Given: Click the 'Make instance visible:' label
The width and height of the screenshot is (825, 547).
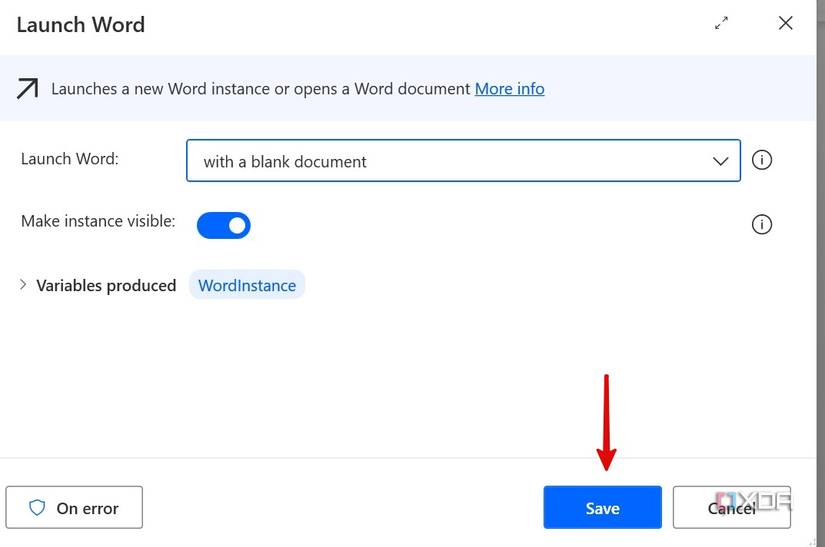Looking at the screenshot, I should click(98, 221).
